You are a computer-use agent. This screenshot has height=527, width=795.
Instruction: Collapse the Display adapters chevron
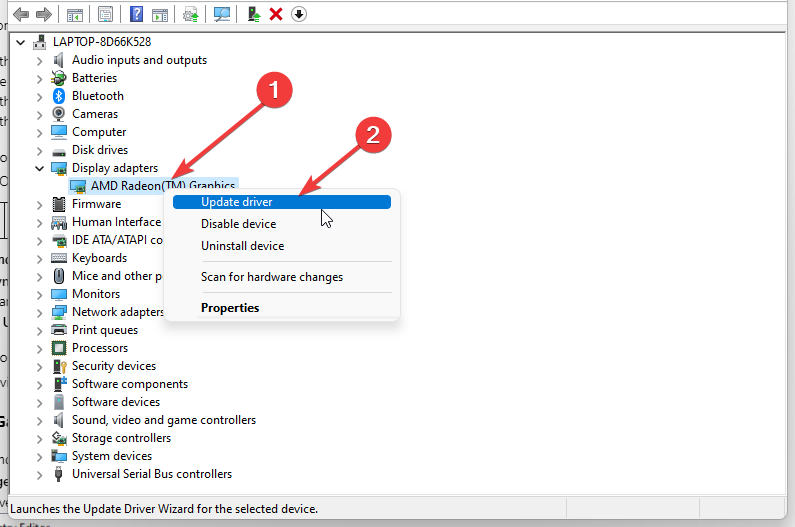(40, 168)
